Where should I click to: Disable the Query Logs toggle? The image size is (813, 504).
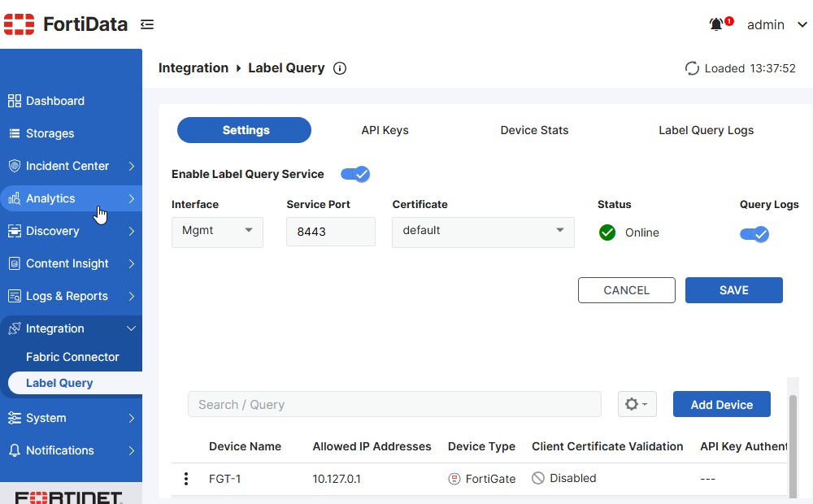point(754,234)
